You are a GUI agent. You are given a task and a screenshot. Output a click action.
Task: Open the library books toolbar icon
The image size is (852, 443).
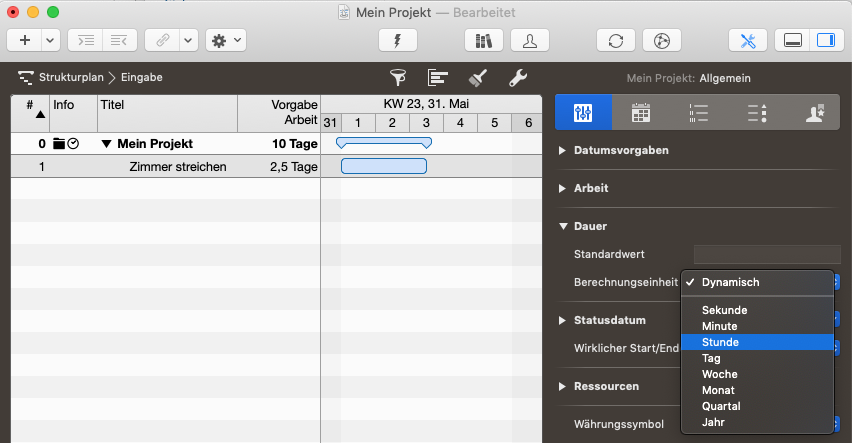(x=485, y=41)
